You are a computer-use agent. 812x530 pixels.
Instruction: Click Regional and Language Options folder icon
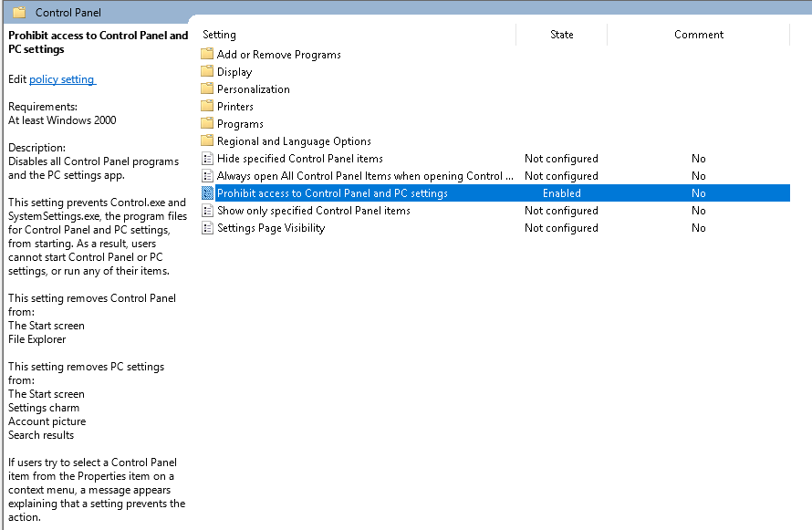click(x=207, y=141)
